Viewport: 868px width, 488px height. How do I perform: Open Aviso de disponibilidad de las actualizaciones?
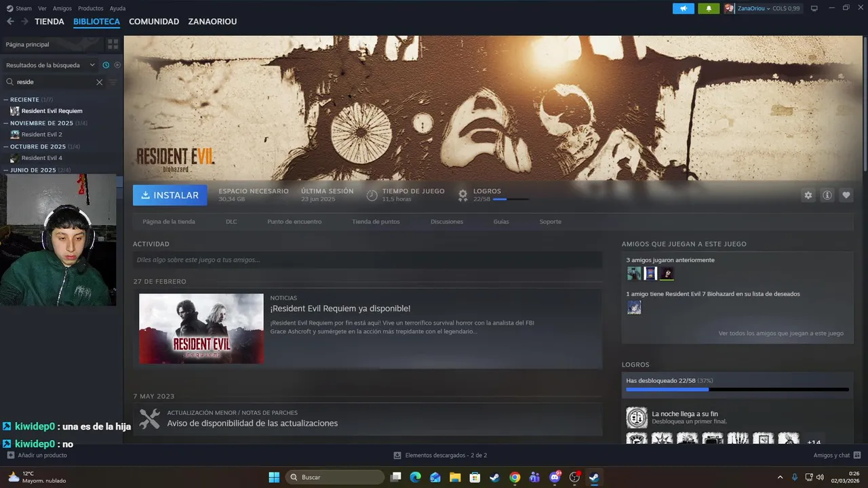pos(252,424)
